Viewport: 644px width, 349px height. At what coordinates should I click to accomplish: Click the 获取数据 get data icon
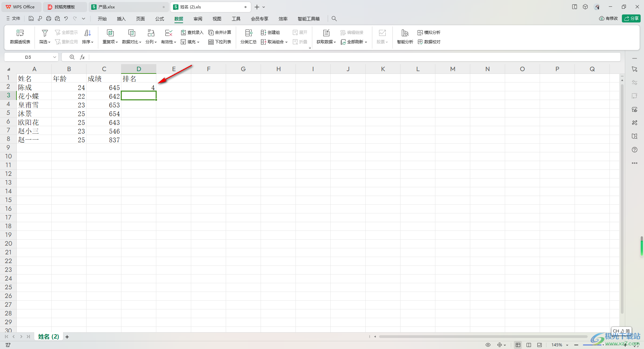326,33
